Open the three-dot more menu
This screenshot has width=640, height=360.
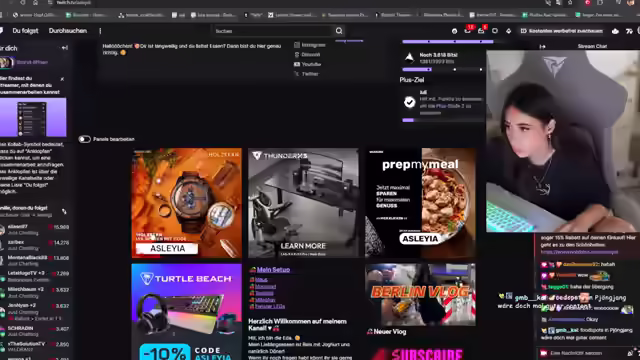pos(100,31)
